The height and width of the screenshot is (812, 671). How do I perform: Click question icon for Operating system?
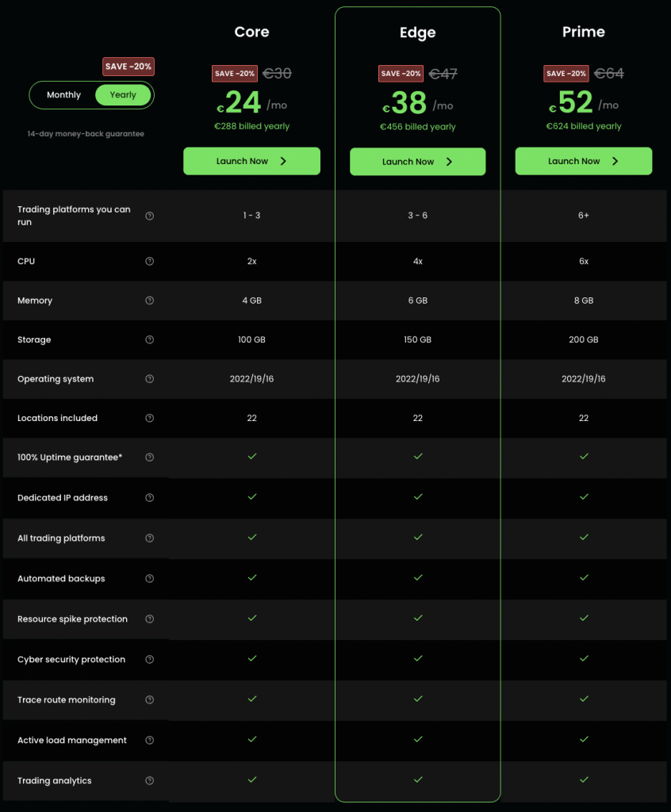point(150,379)
